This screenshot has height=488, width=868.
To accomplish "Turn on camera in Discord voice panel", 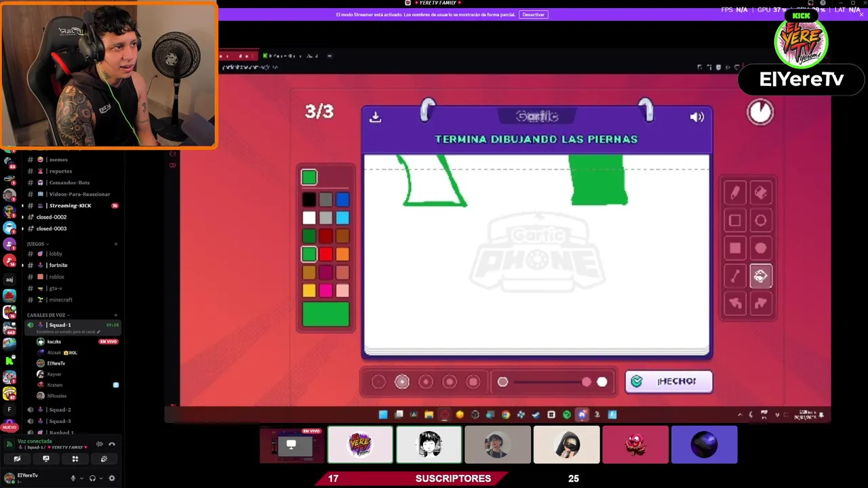I will pos(17,459).
